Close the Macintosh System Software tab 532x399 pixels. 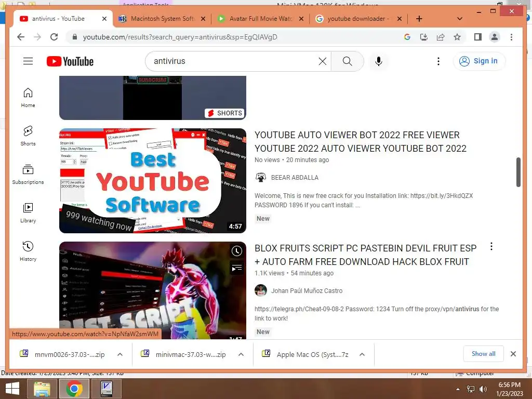203,19
